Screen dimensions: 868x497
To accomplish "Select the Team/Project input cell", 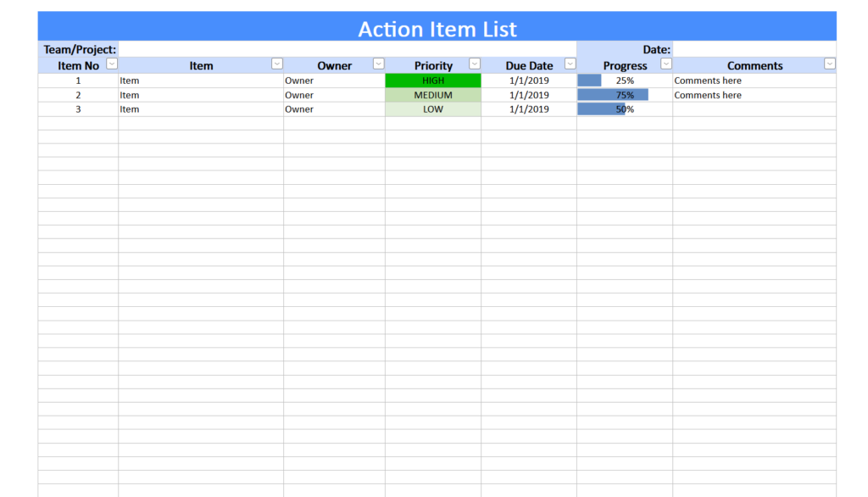I will pos(339,49).
